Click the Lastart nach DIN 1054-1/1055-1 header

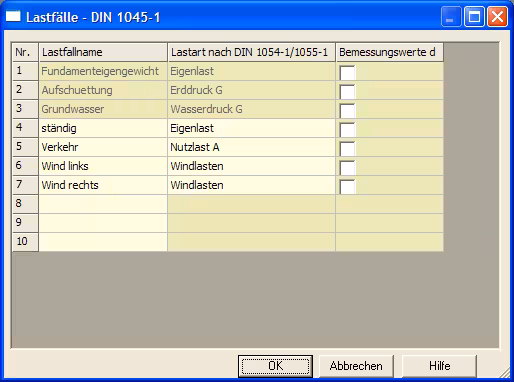[x=252, y=52]
